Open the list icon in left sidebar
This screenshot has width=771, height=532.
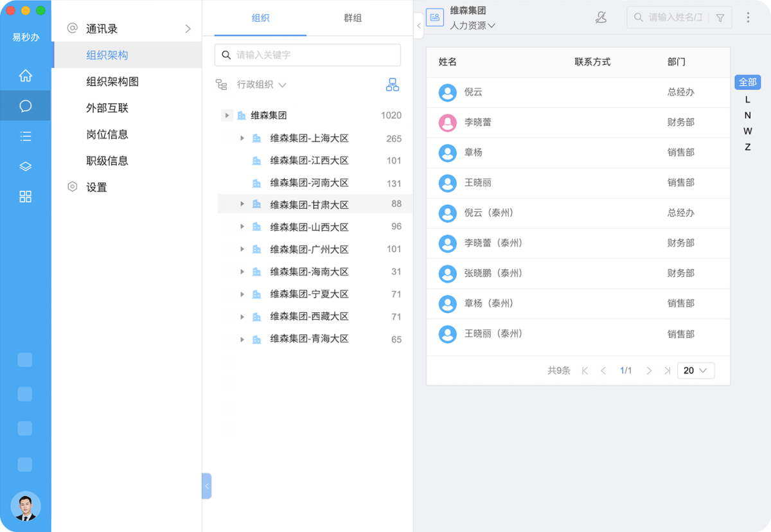click(x=25, y=136)
